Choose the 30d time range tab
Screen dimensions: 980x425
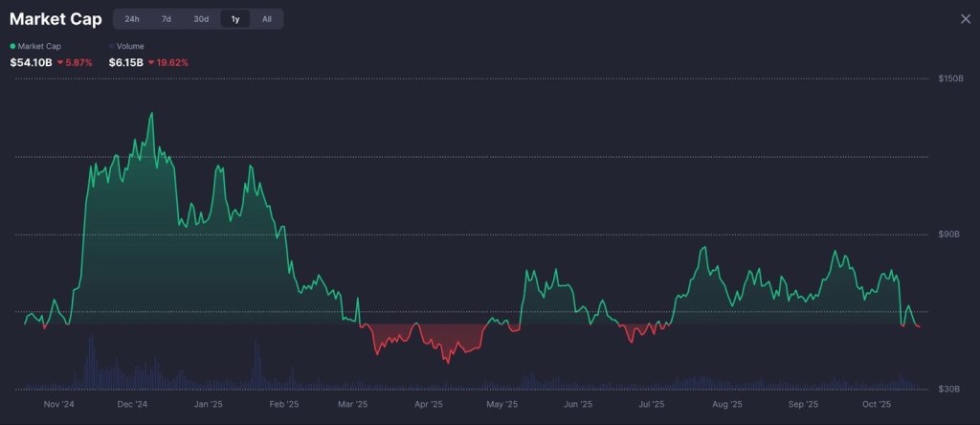point(201,19)
